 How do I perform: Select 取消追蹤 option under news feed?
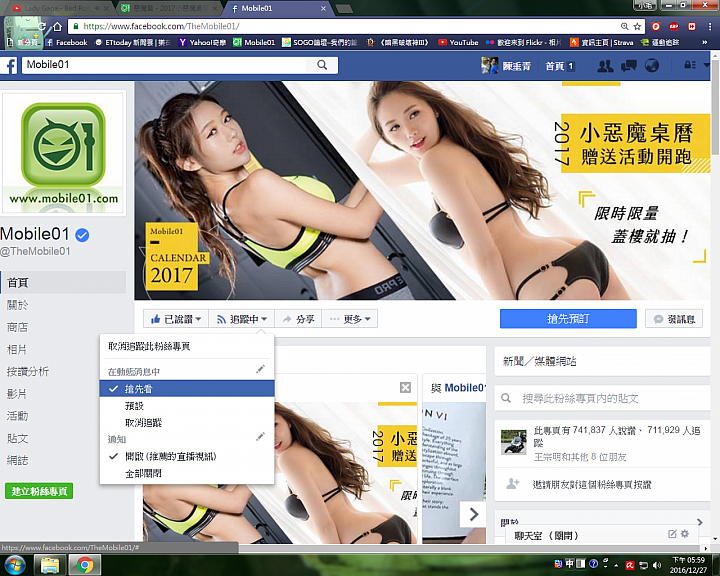click(x=187, y=423)
